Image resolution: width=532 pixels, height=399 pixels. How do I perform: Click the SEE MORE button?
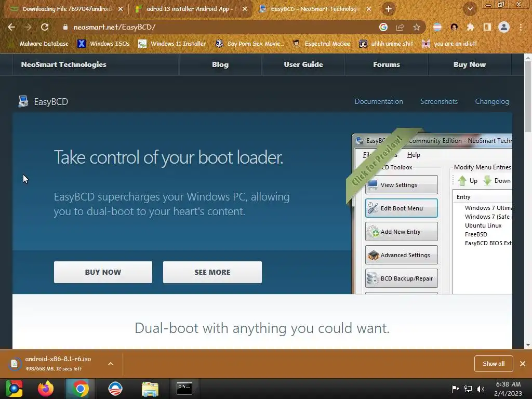click(x=212, y=272)
